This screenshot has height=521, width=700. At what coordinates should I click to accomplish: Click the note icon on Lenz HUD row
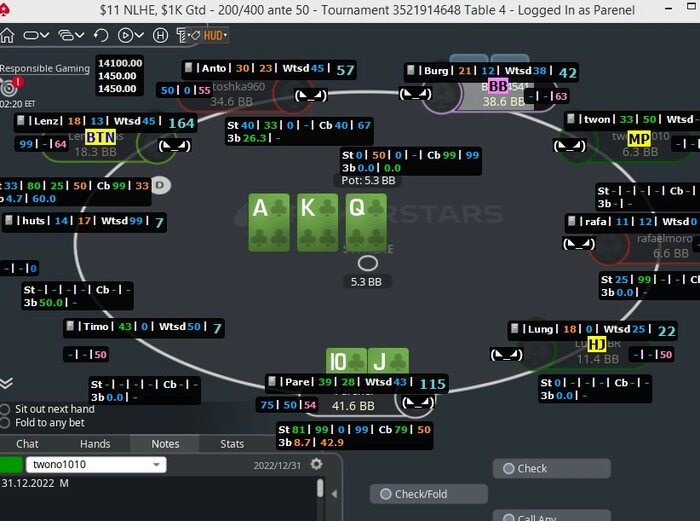coord(21,120)
